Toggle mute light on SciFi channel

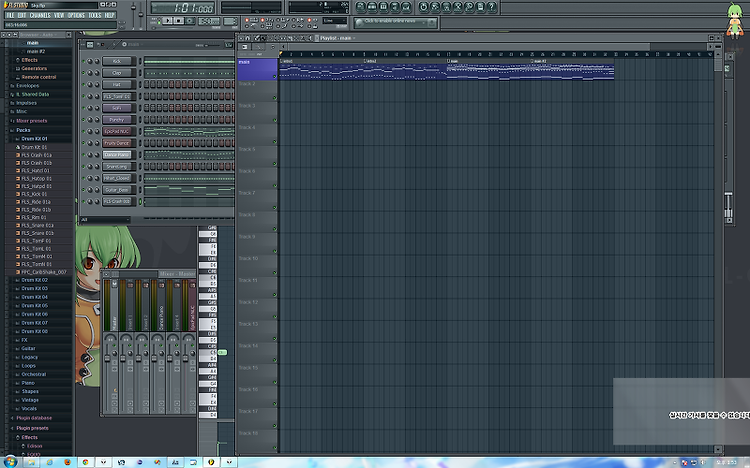pyautogui.click(x=83, y=108)
